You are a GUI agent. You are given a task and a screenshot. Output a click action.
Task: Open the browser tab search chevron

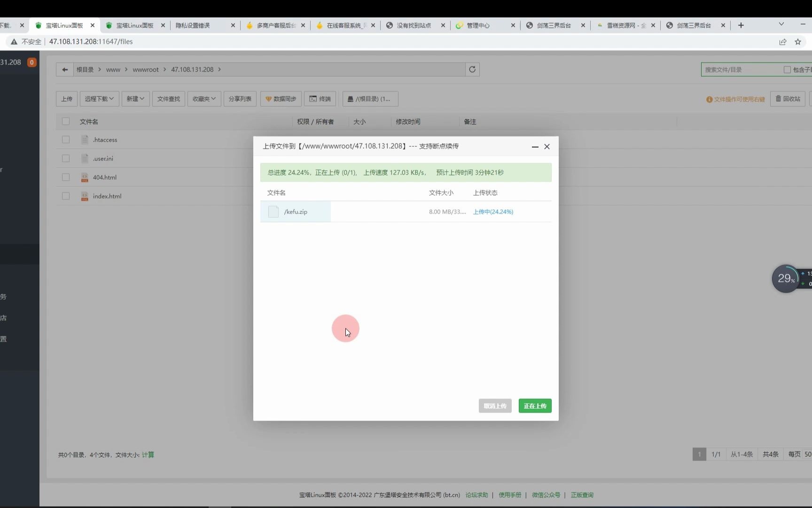point(781,24)
